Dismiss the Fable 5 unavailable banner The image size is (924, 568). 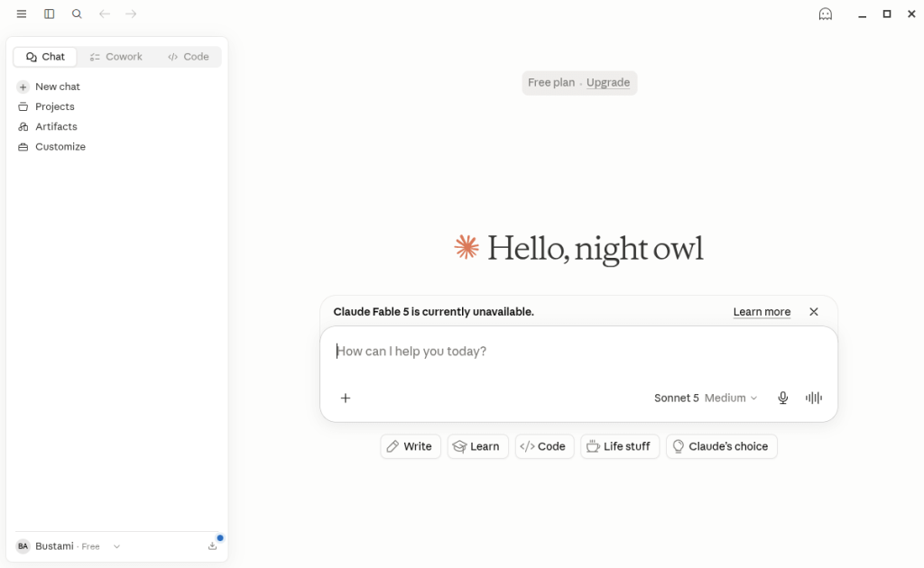[x=814, y=312]
